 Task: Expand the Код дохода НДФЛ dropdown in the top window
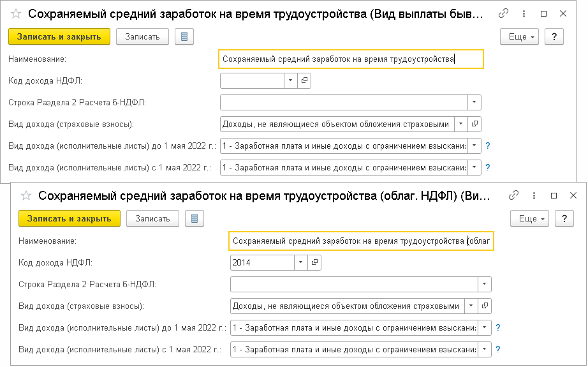click(x=290, y=80)
